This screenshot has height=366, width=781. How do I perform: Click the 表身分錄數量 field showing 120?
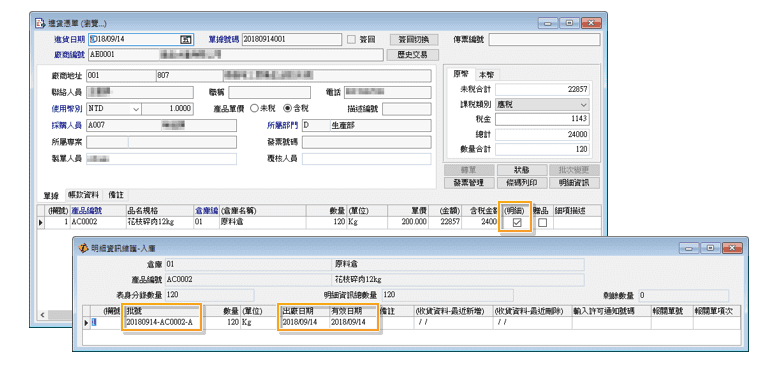click(x=210, y=295)
